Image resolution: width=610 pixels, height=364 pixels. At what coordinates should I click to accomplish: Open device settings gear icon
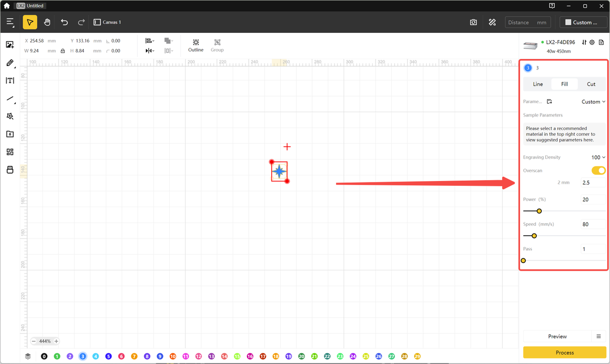pos(592,42)
